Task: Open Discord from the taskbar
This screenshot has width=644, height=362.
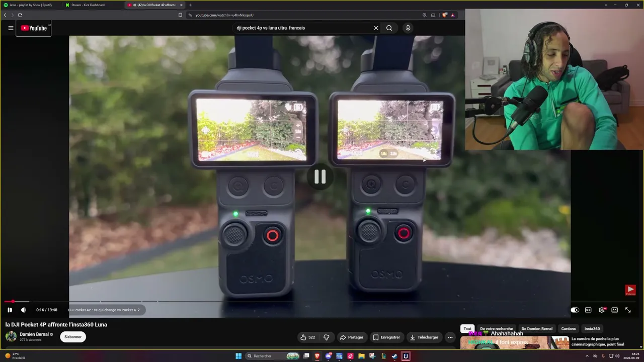Action: tap(328, 356)
